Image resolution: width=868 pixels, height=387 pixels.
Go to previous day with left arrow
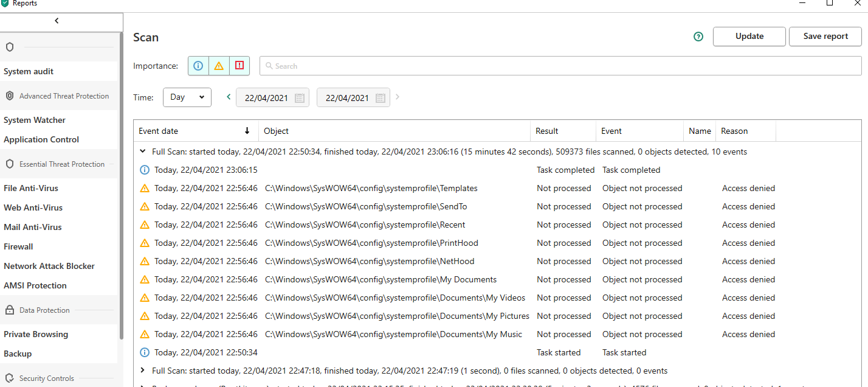[x=229, y=97]
